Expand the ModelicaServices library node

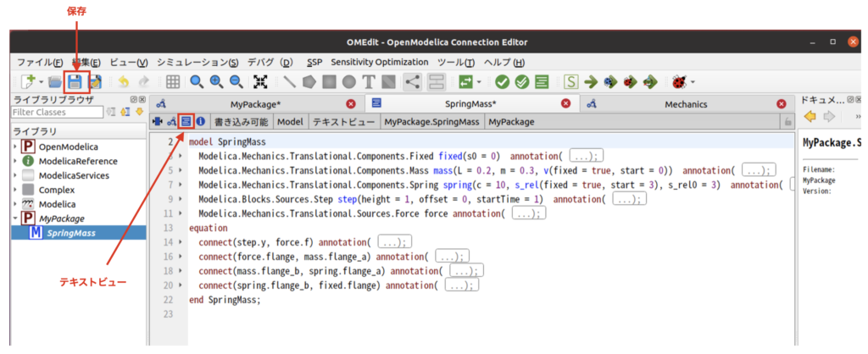click(x=14, y=175)
